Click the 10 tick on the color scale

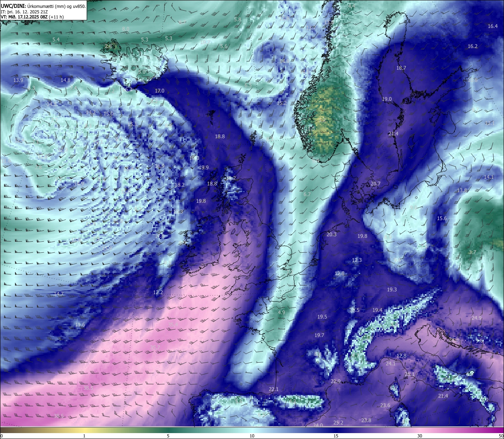252,436
